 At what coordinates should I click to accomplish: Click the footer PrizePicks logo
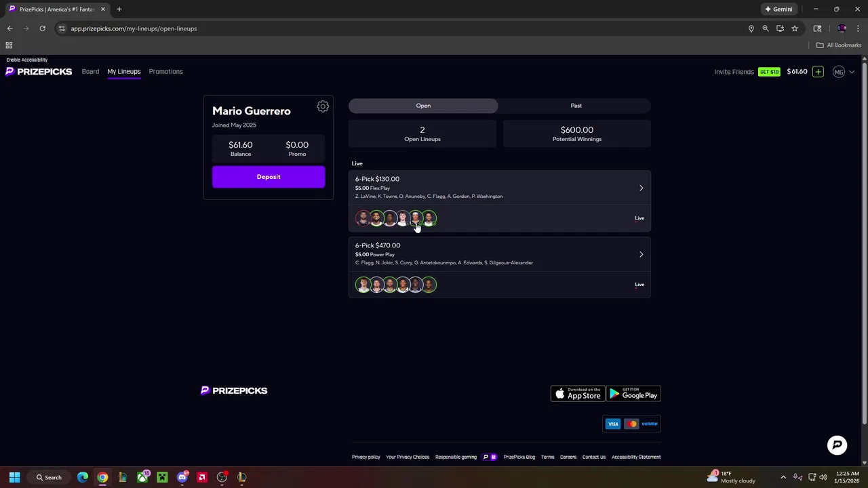[x=234, y=390]
